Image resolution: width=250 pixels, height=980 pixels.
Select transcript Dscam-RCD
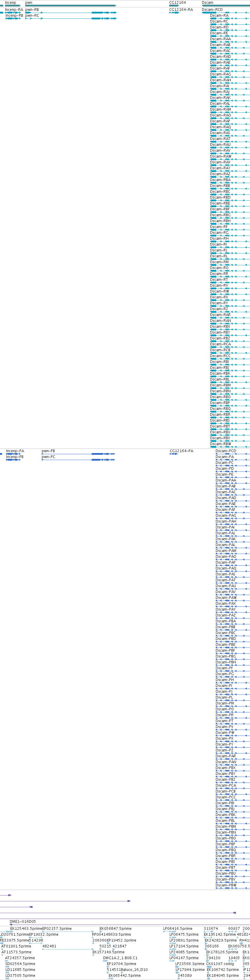(212, 9)
